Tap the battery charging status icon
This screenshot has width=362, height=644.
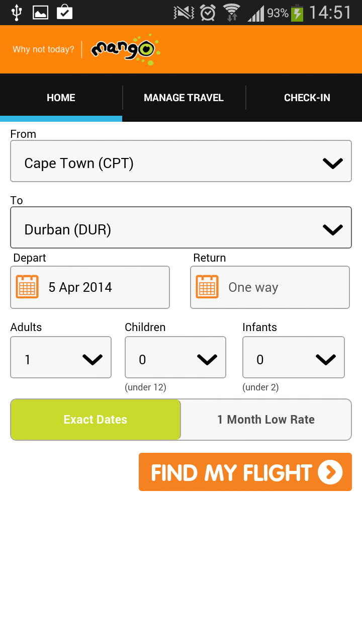297,13
